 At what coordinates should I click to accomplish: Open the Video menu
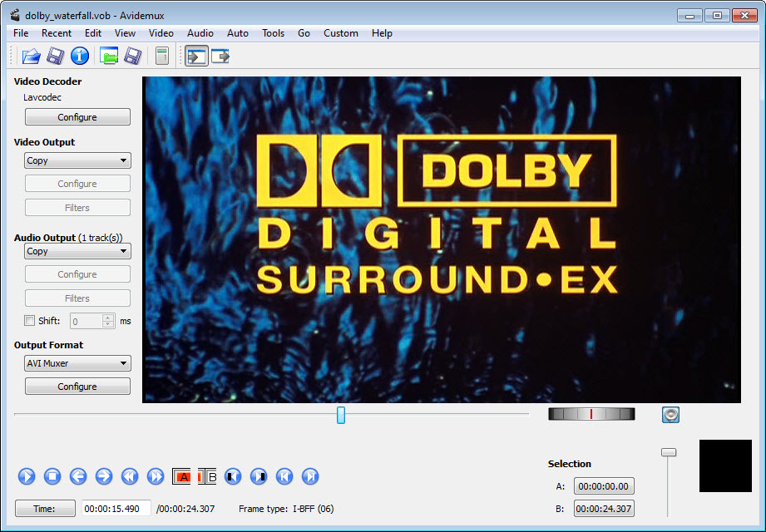tap(161, 33)
